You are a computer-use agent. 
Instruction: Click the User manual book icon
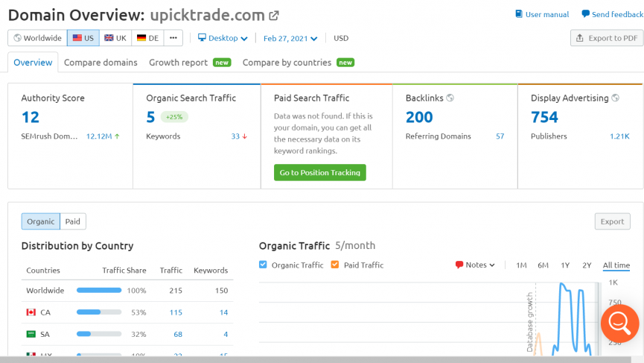519,14
